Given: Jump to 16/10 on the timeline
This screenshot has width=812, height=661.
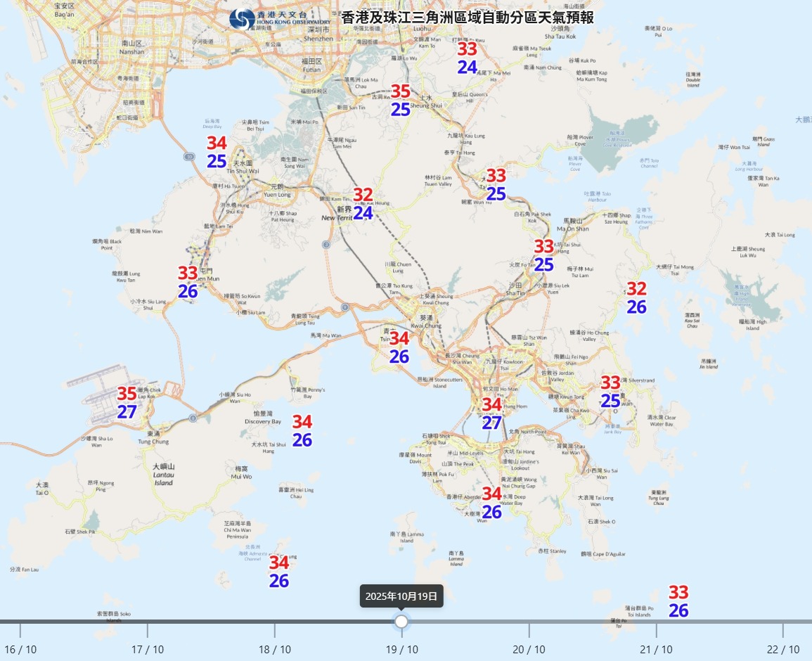Looking at the screenshot, I should click(x=20, y=630).
